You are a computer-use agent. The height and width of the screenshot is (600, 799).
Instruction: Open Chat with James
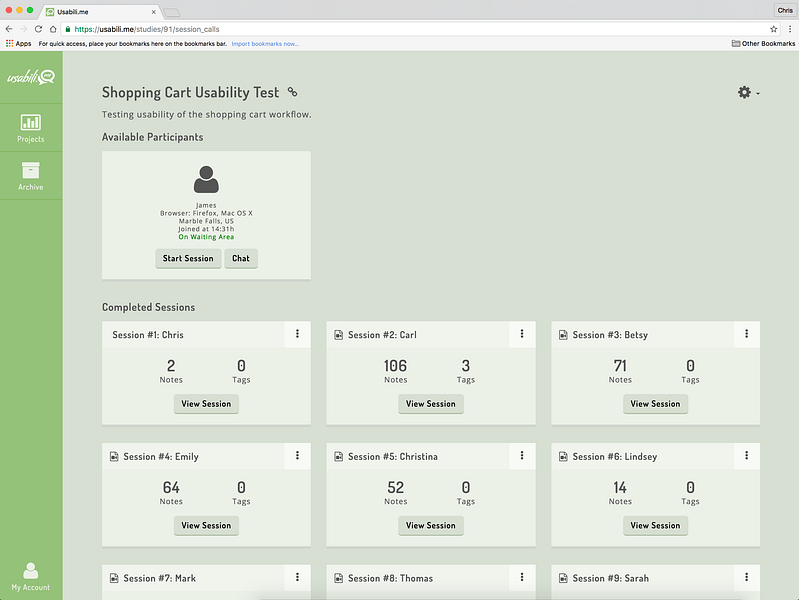click(241, 258)
